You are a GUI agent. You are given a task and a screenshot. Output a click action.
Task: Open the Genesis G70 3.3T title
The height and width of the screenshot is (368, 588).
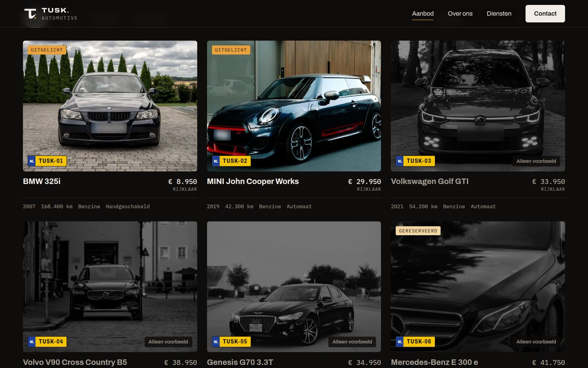pos(240,362)
